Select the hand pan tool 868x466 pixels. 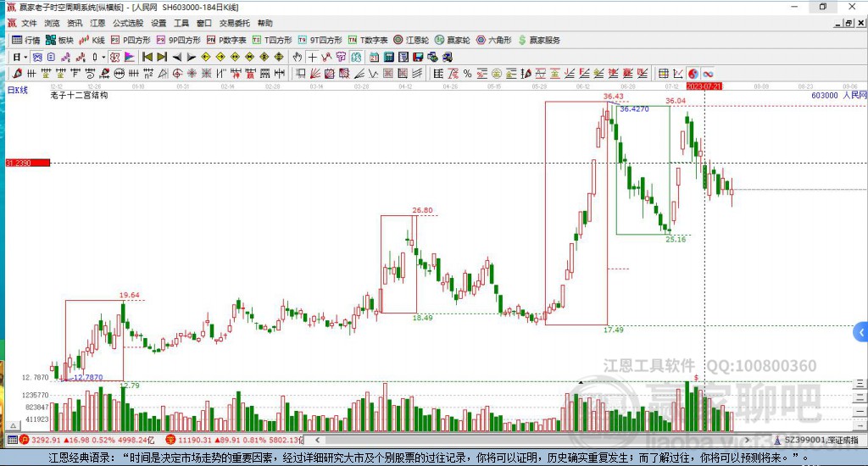[298, 57]
